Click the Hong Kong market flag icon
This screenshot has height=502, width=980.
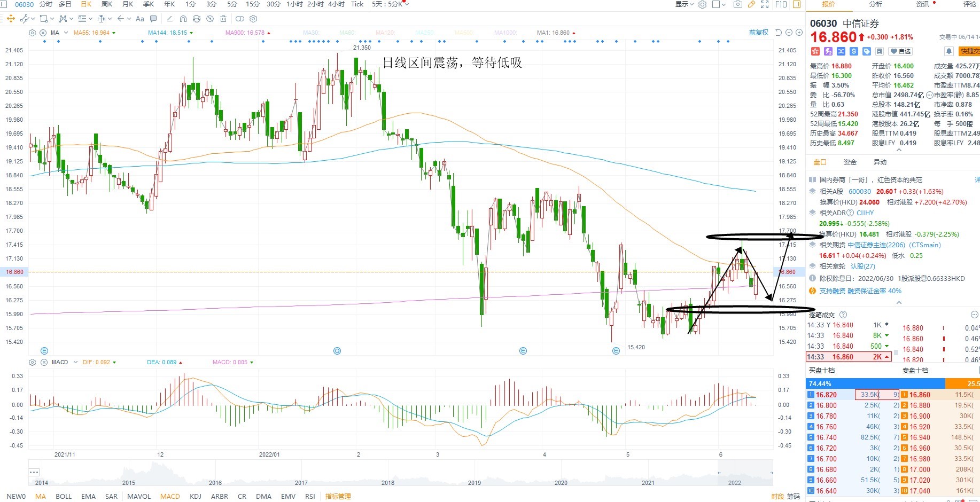(x=815, y=51)
